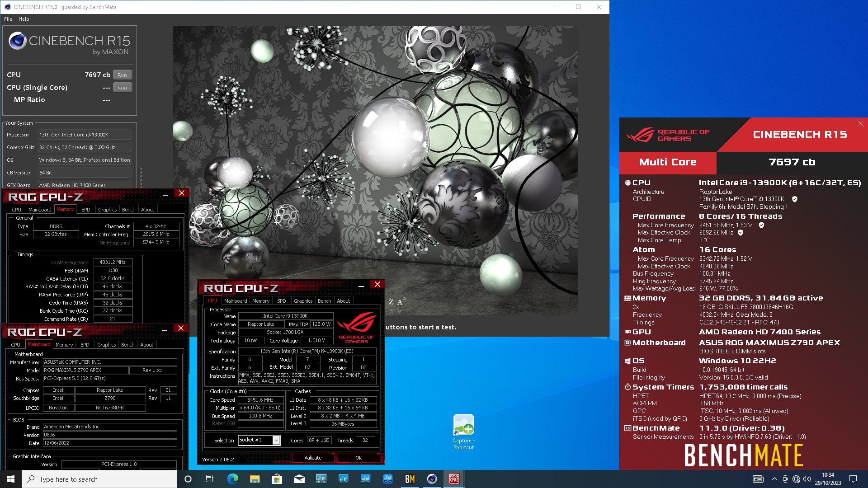The image size is (868, 488).
Task: Click shield icon beside 6092.66 MHz effective clock
Action: 741,233
